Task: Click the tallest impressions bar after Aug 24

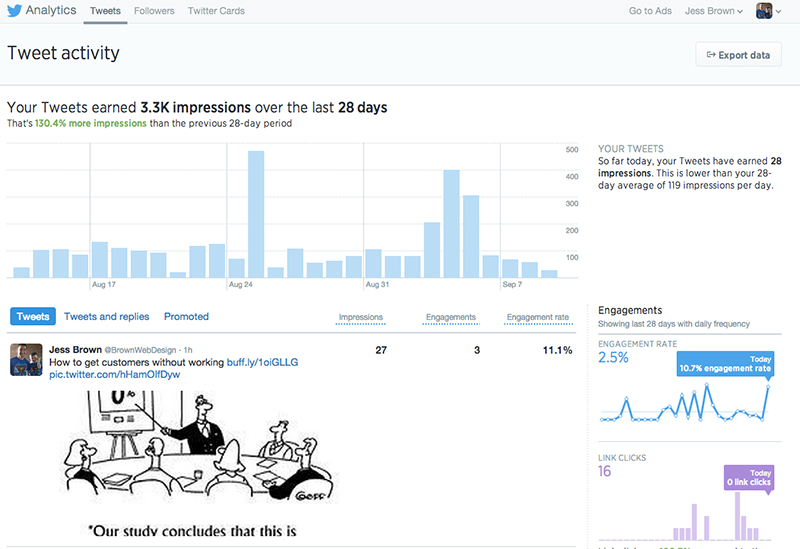Action: pyautogui.click(x=256, y=214)
